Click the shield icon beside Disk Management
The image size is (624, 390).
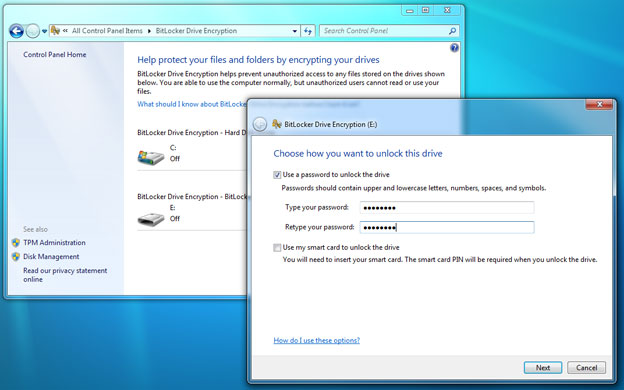click(x=16, y=257)
